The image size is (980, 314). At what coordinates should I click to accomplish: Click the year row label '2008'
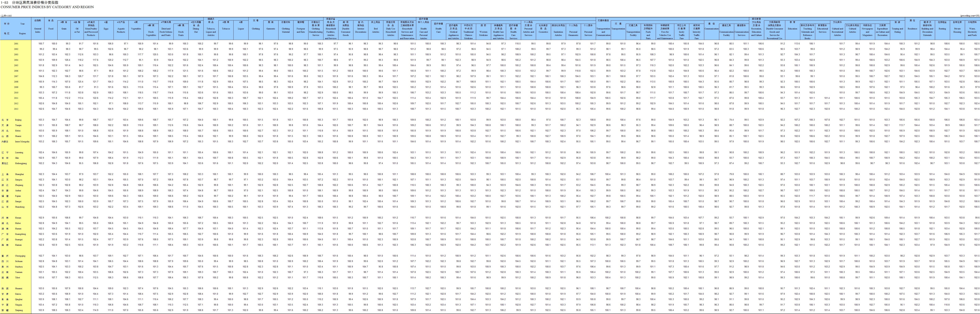16,82
